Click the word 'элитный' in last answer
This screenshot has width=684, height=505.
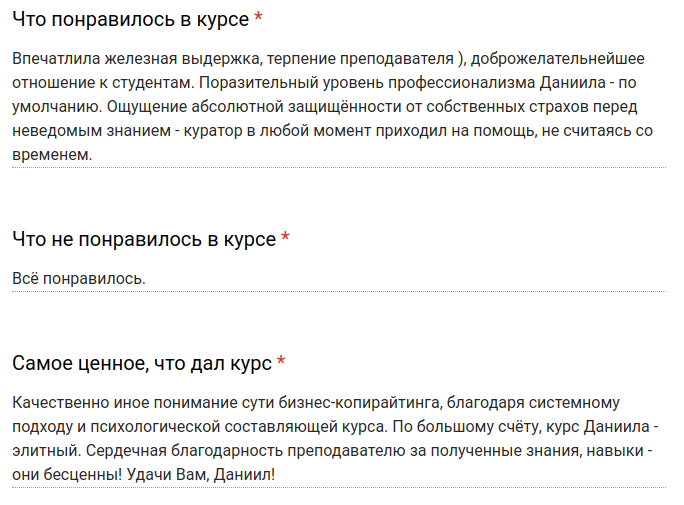[46, 451]
